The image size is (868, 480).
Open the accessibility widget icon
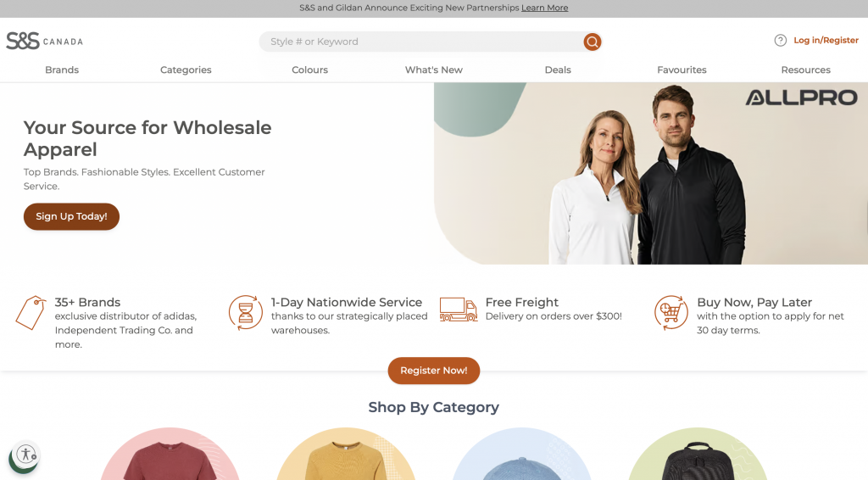coord(26,455)
